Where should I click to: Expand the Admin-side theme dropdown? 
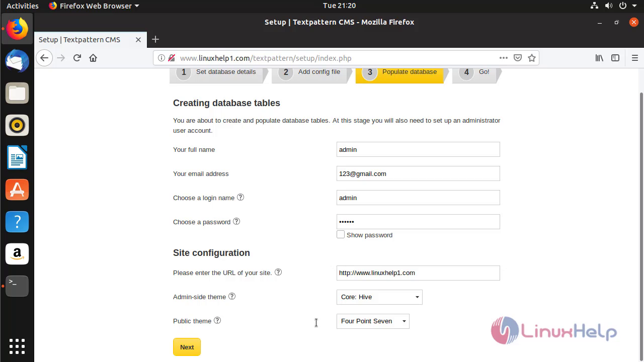379,297
